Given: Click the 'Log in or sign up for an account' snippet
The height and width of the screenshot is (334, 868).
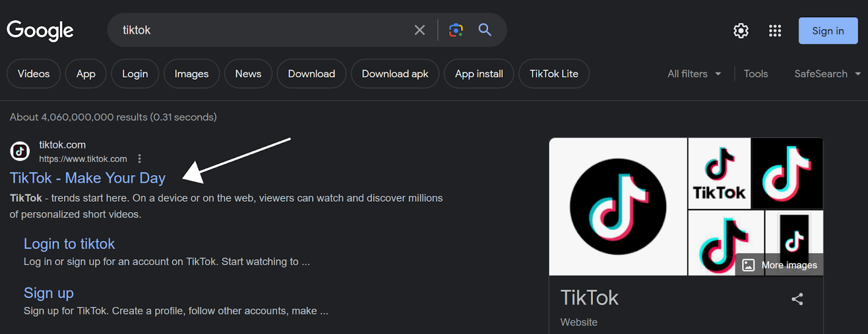Looking at the screenshot, I should tap(167, 261).
